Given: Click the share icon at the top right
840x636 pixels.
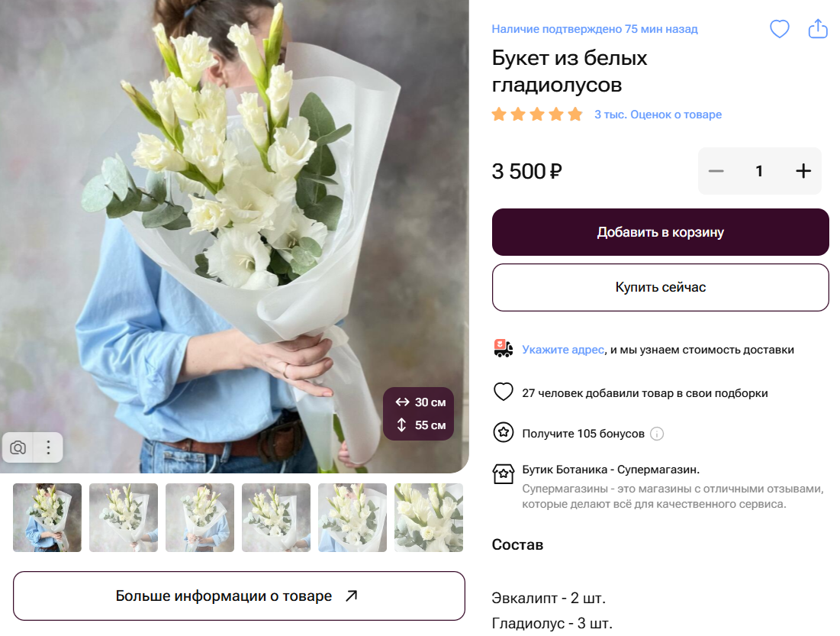Looking at the screenshot, I should pos(817,28).
